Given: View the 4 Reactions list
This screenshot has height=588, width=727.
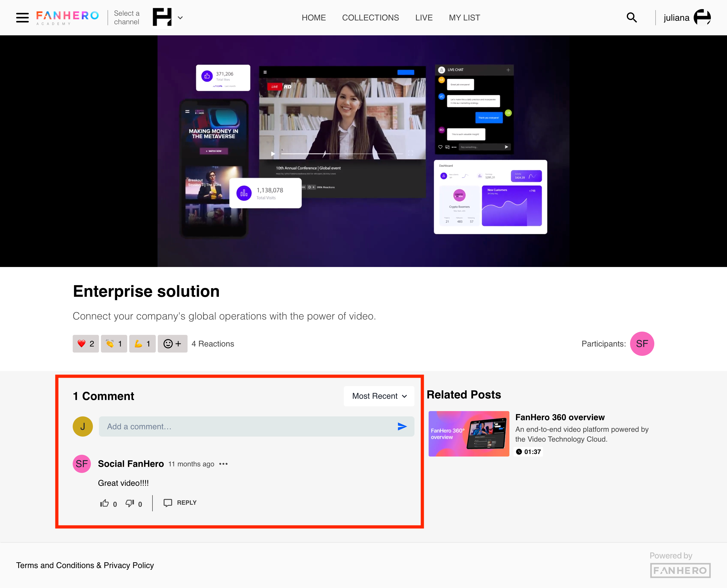Looking at the screenshot, I should click(213, 344).
